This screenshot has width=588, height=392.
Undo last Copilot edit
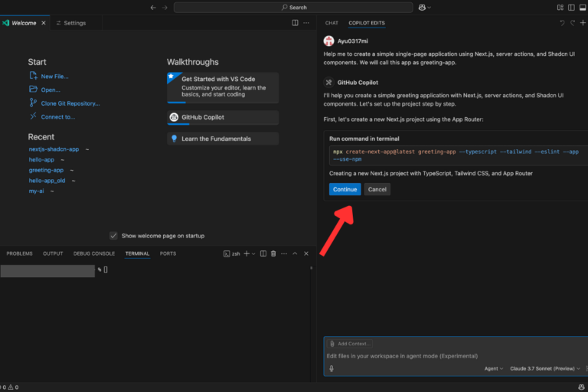[x=562, y=23]
